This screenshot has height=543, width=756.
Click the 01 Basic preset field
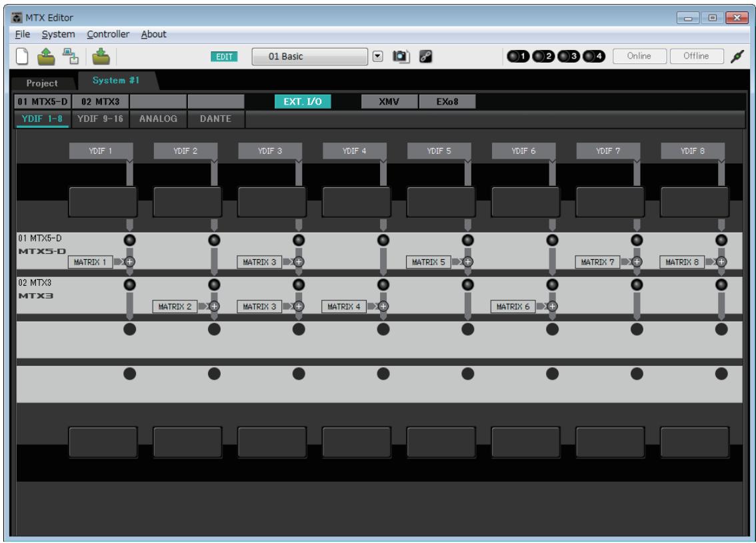coord(309,57)
